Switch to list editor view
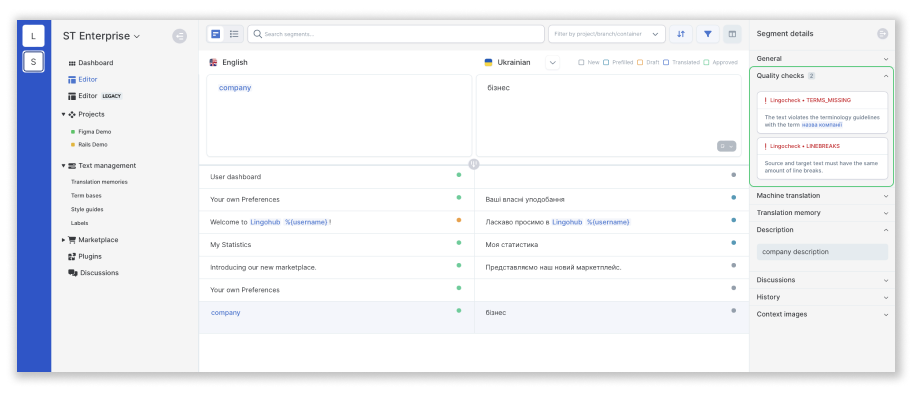This screenshot has height=393, width=911. pos(234,34)
